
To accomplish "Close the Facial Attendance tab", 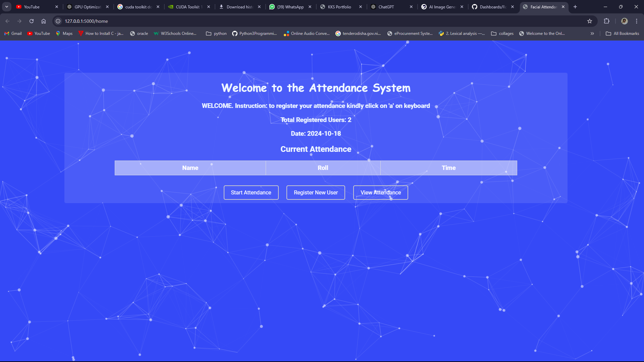I will pyautogui.click(x=563, y=7).
